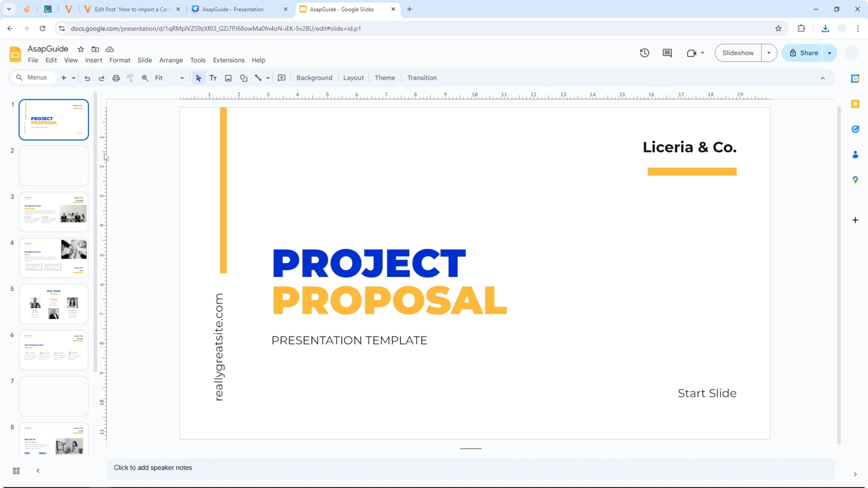Open version history clock icon
868x488 pixels.
[x=644, y=53]
